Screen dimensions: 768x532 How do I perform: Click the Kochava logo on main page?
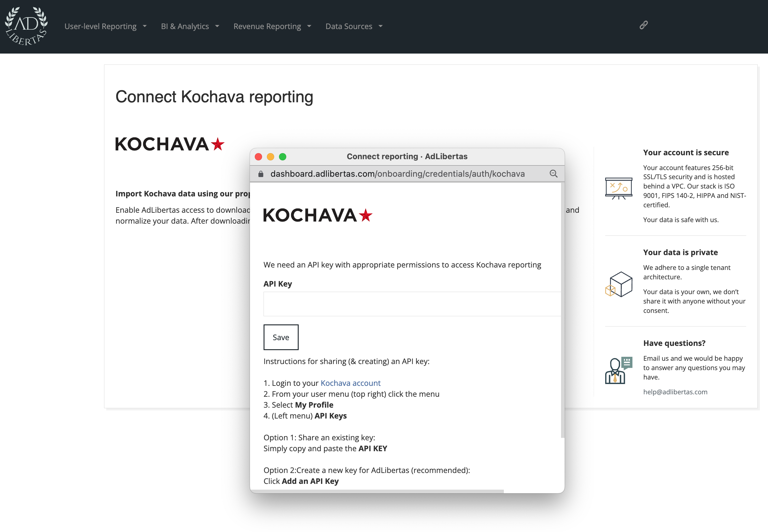point(170,144)
